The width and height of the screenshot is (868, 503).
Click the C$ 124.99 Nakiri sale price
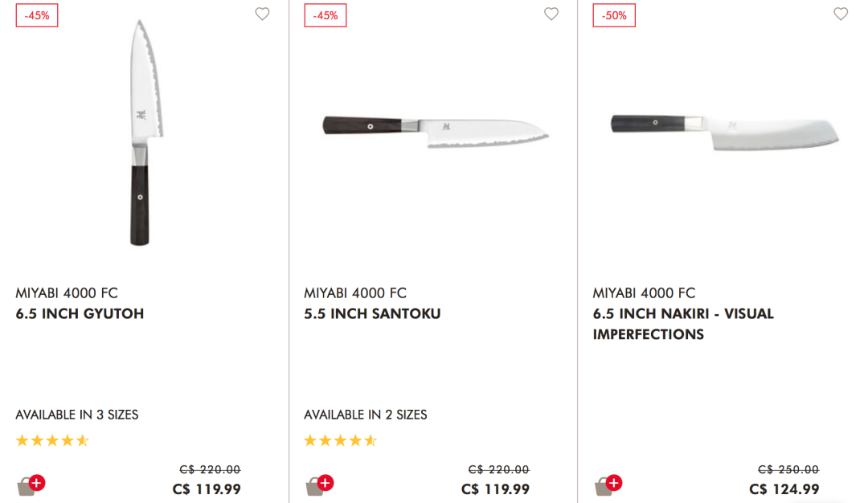coord(784,489)
